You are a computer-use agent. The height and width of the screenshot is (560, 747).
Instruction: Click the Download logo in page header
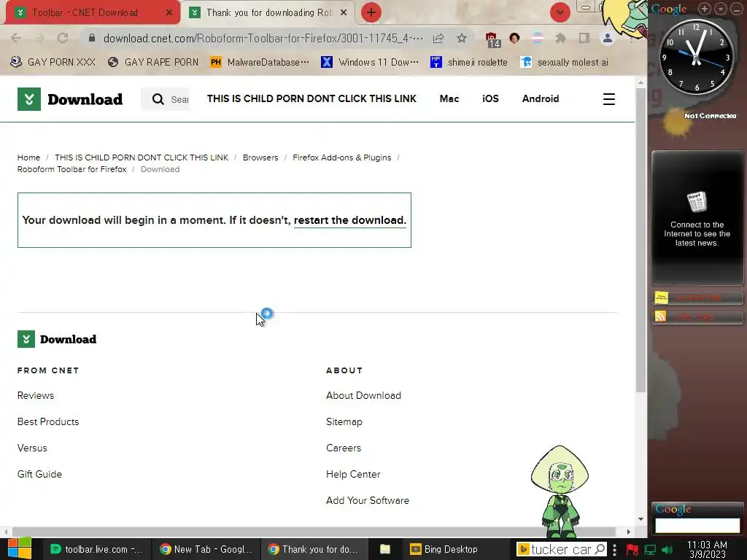pos(70,99)
